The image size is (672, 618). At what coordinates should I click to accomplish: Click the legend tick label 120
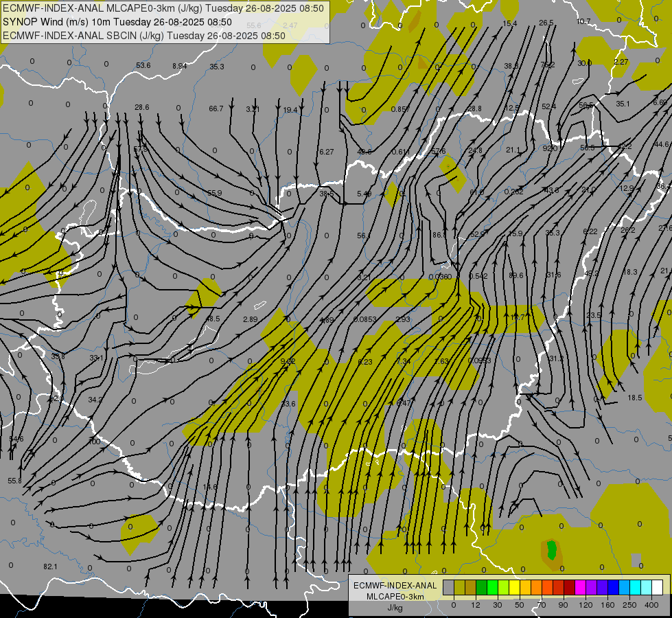[586, 605]
